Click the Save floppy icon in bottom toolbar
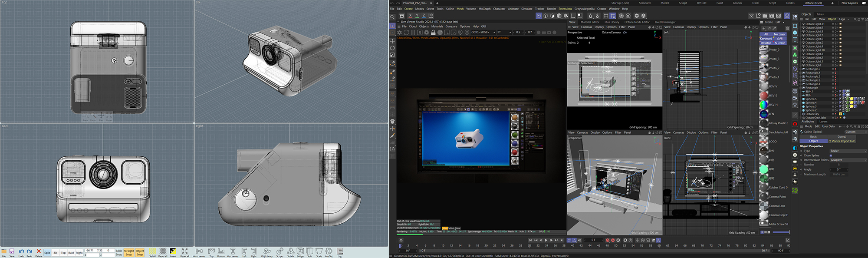This screenshot has width=868, height=258. pyautogui.click(x=12, y=251)
